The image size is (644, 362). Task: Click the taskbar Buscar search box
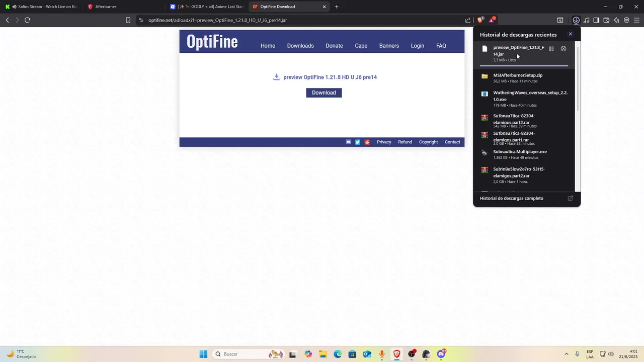(249, 354)
